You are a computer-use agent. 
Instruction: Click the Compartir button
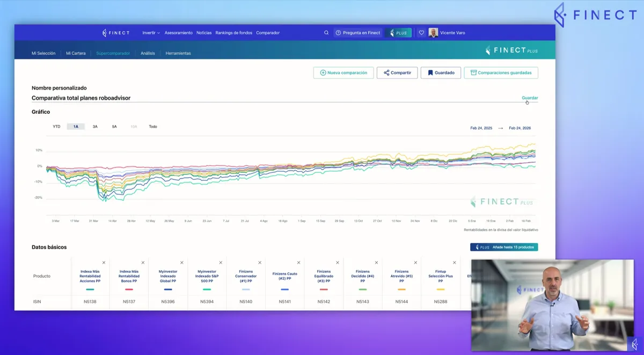tap(397, 73)
